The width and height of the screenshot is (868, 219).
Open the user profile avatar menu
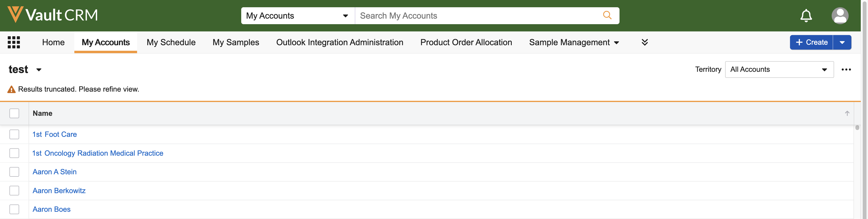click(840, 15)
